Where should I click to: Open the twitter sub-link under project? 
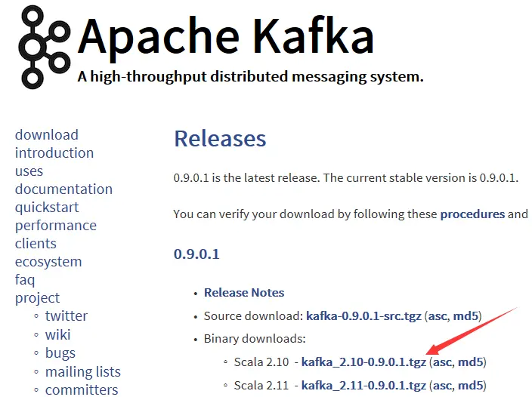(66, 316)
